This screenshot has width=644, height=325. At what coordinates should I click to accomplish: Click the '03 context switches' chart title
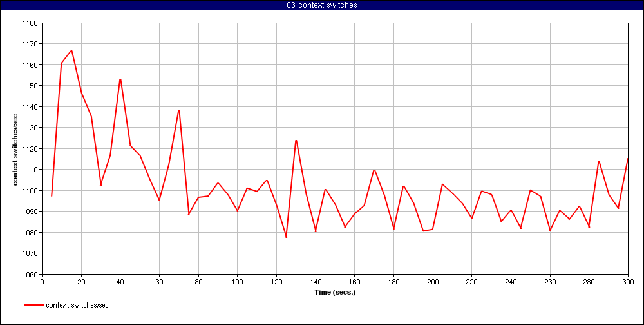pyautogui.click(x=322, y=5)
